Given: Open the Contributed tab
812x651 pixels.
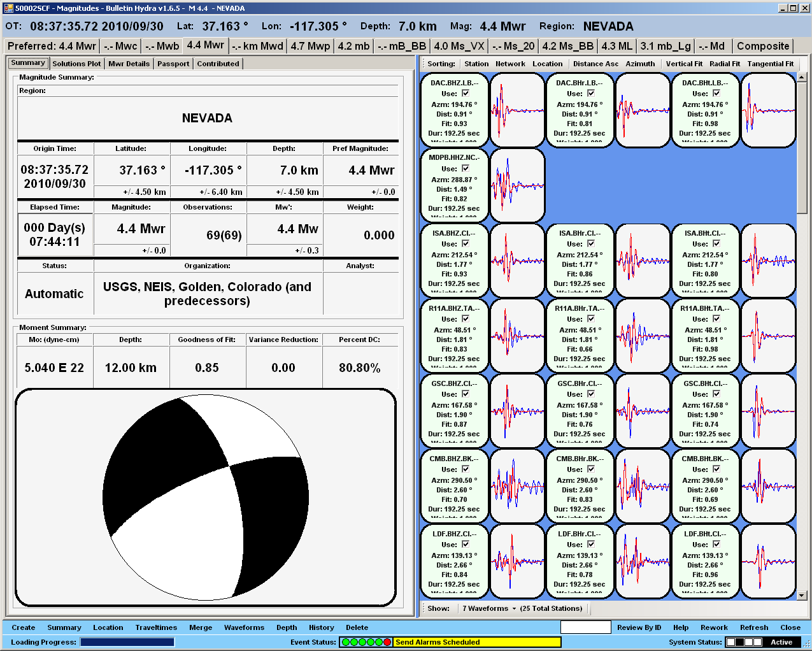Looking at the screenshot, I should 218,64.
